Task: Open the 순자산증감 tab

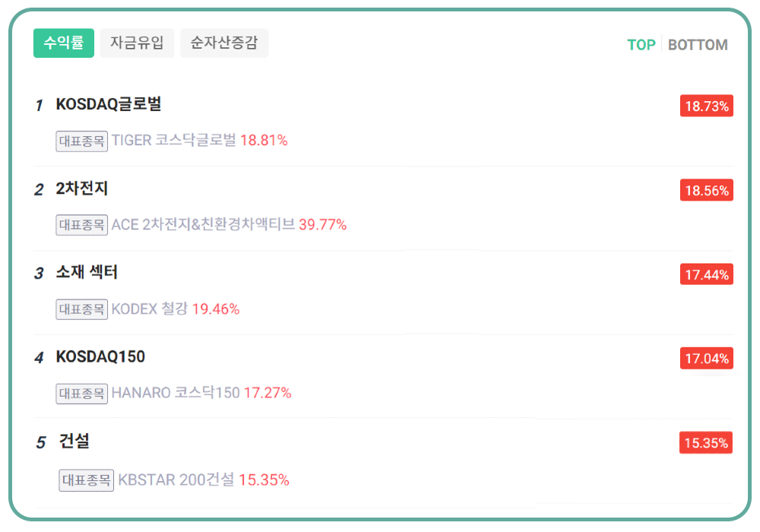Action: click(224, 43)
